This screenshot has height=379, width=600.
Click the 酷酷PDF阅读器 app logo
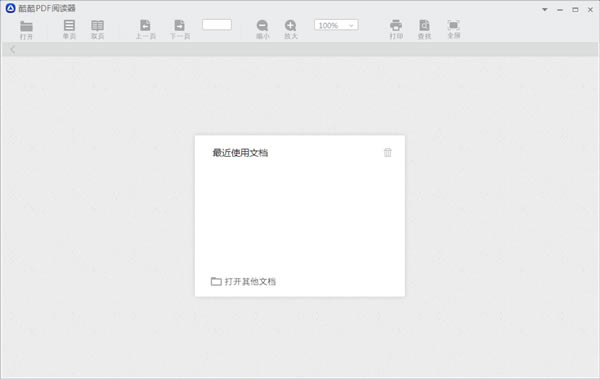click(x=10, y=8)
